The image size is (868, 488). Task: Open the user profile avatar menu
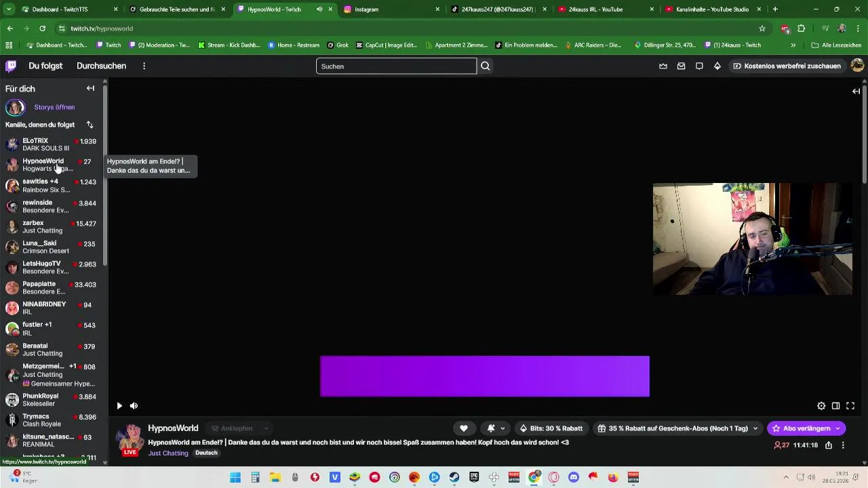[857, 66]
